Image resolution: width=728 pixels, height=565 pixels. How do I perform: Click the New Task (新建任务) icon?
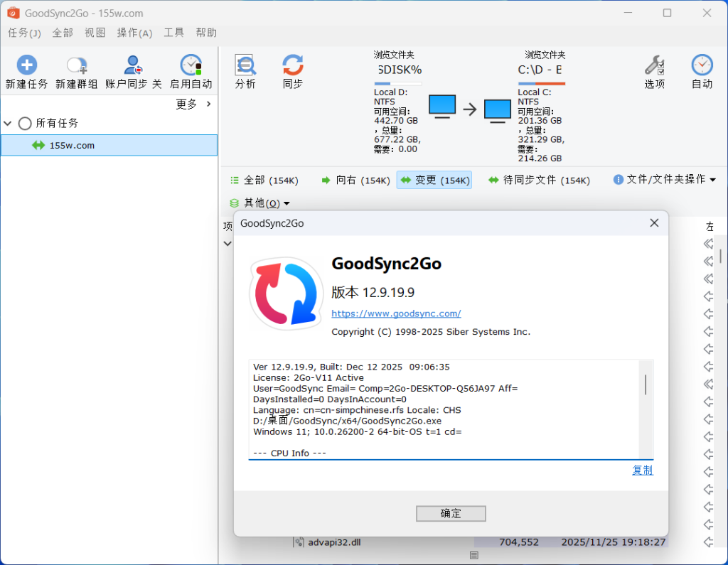click(x=27, y=66)
